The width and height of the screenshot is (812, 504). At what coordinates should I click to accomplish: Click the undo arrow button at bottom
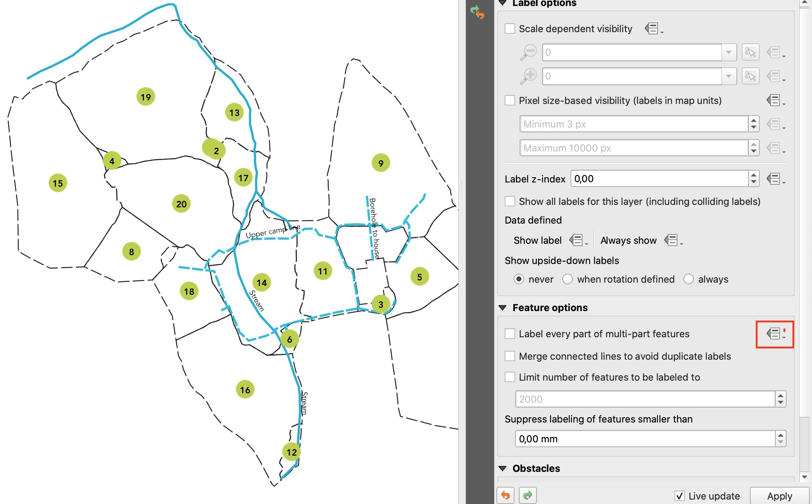505,495
